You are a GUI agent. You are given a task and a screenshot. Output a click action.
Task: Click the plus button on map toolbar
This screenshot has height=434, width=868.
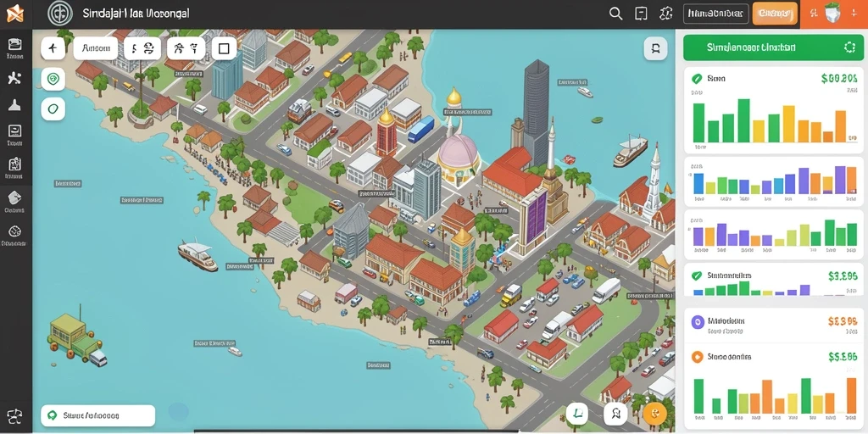(53, 48)
